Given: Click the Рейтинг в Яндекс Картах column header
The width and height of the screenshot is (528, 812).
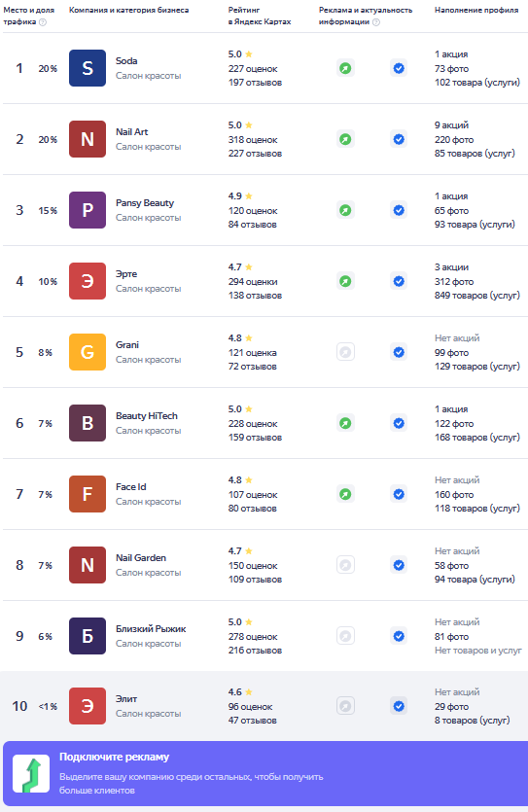Looking at the screenshot, I should coord(260,17).
